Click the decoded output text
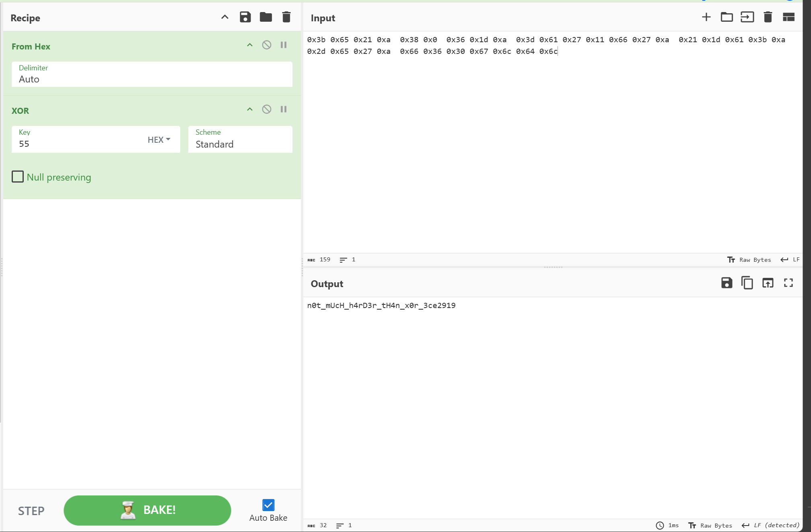 coord(381,306)
